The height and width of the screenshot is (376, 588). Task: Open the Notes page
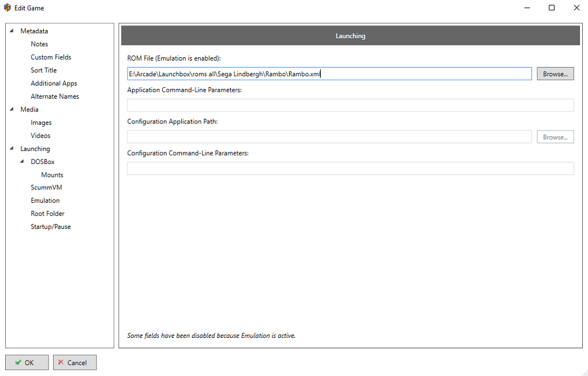tap(39, 44)
